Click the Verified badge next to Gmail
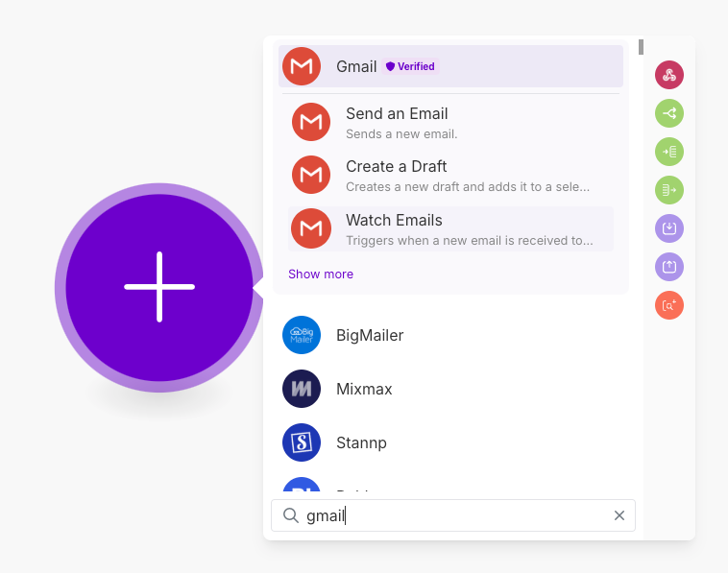 410,66
